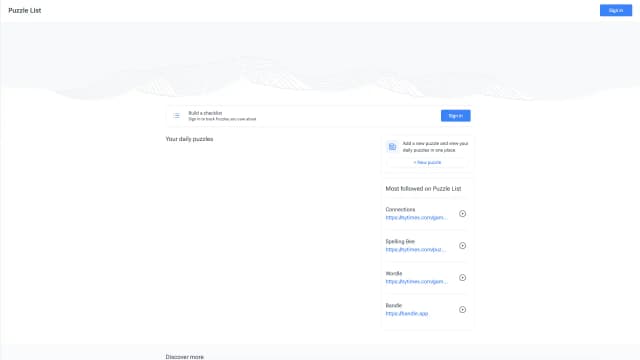
Task: Click the Bandle puzzle name
Action: (x=393, y=305)
